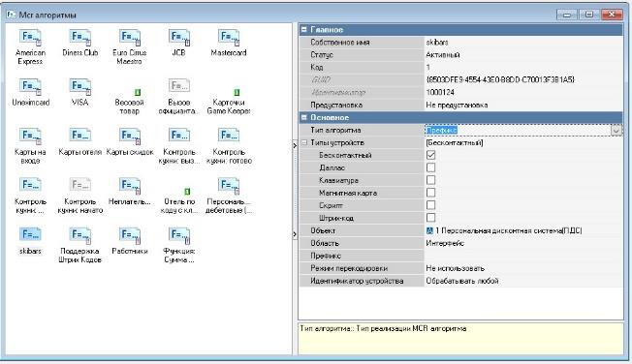Click the Собственное имя value skibars
632x364 pixels.
click(x=437, y=43)
